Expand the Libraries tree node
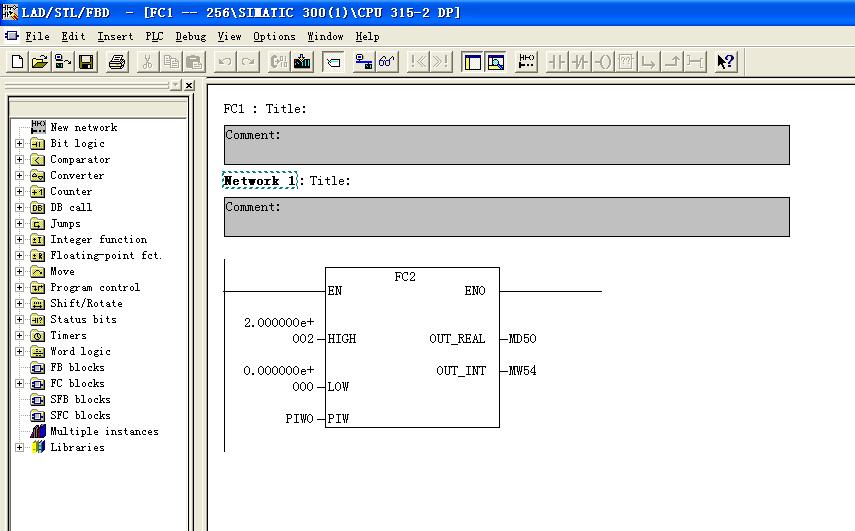The image size is (855, 531). point(20,448)
